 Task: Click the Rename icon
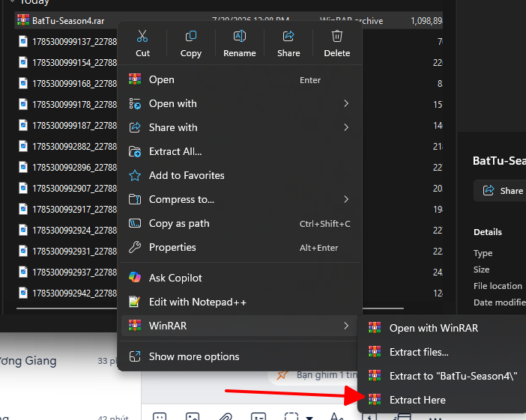coord(240,36)
